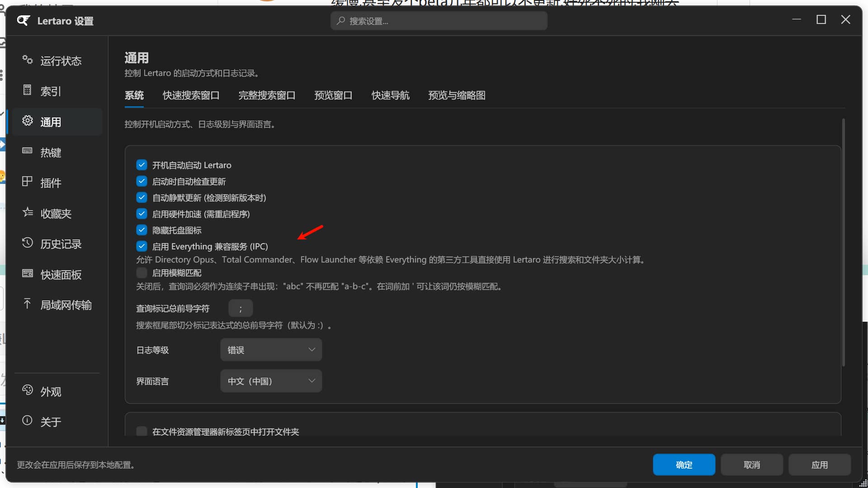Disable 启用硬件加速 checkbox
868x488 pixels.
[142, 214]
